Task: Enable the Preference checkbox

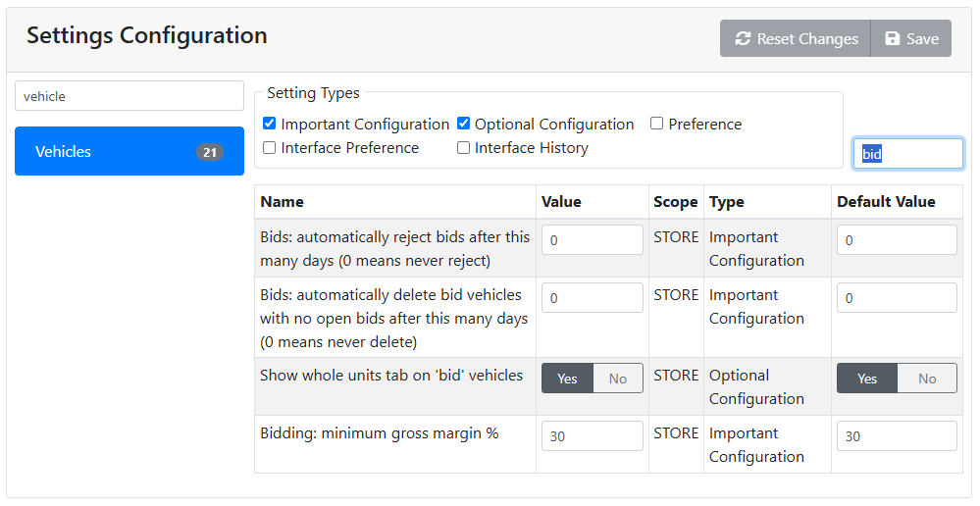Action: pyautogui.click(x=657, y=125)
